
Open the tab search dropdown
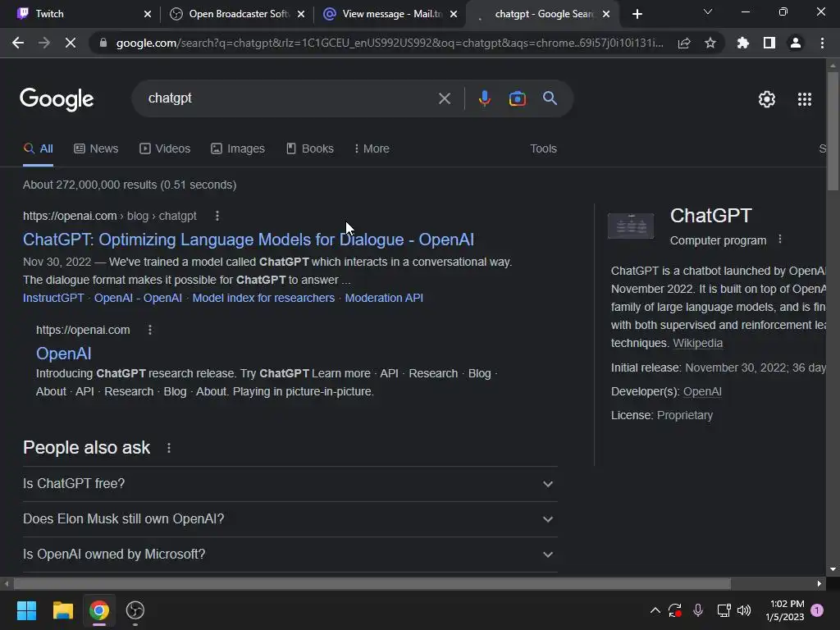click(x=708, y=11)
